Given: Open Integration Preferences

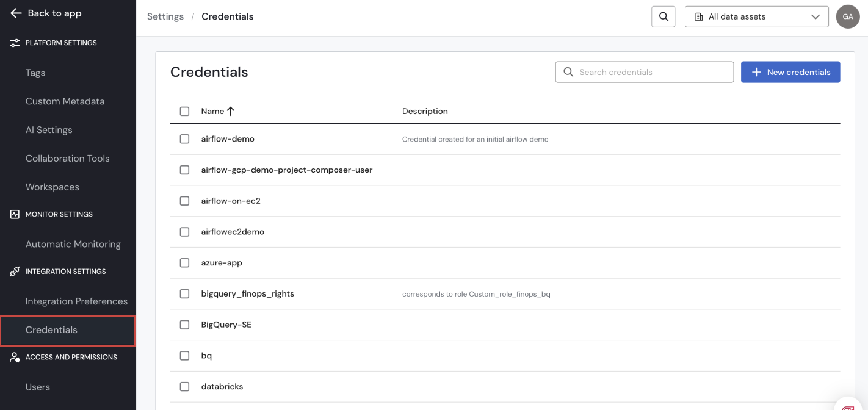Looking at the screenshot, I should click(x=76, y=301).
